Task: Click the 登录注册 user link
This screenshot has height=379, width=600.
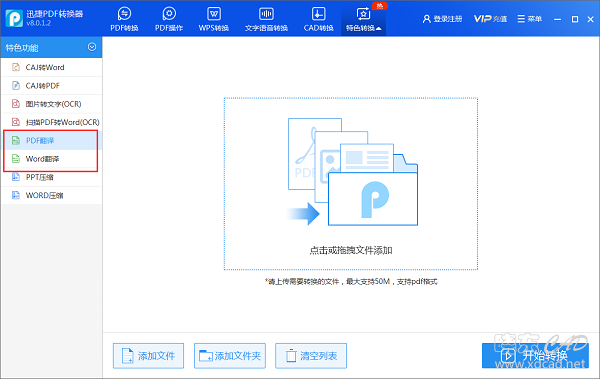Action: 442,19
